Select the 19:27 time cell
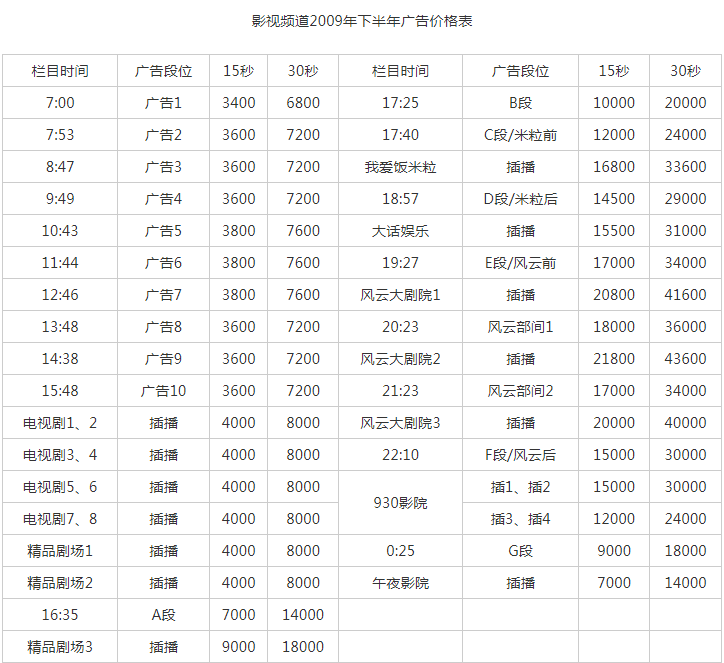 pos(400,262)
